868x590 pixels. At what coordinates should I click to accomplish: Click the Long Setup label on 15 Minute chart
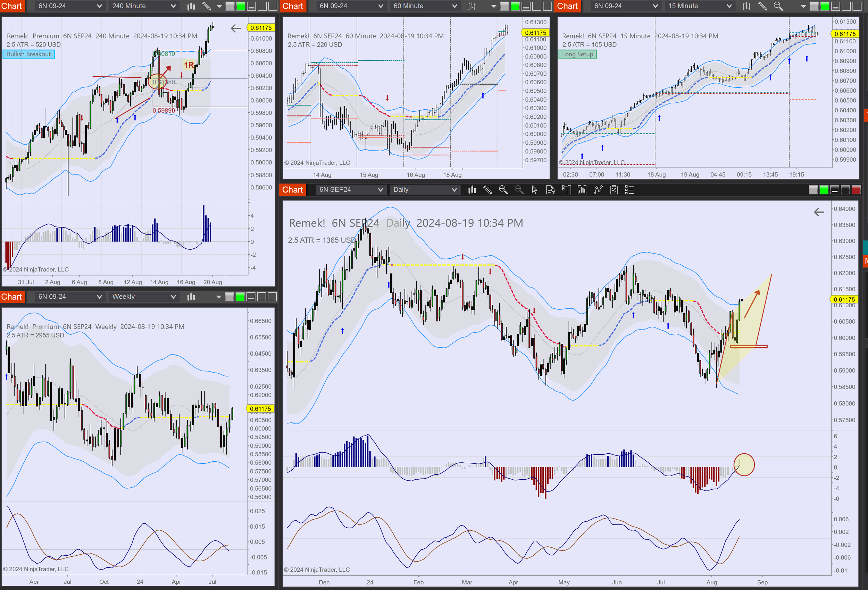(577, 54)
